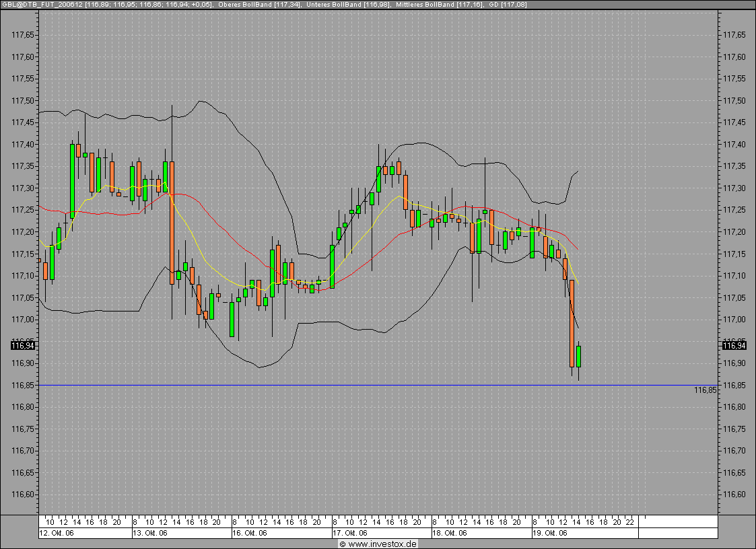Click the 117,50 label on the left price axis

click(23, 101)
